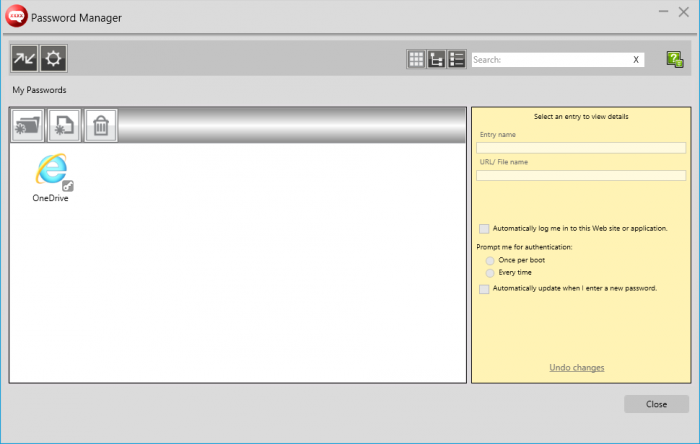The height and width of the screenshot is (444, 700).
Task: Switch to list view layout
Action: coord(456,60)
